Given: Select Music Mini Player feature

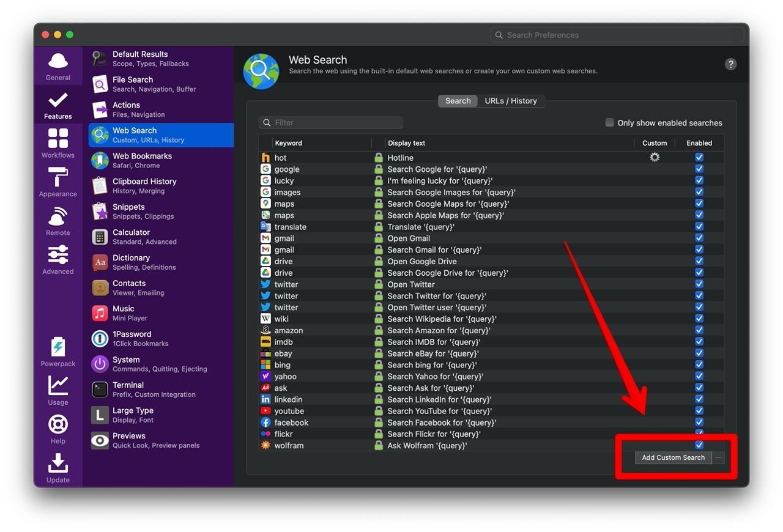Looking at the screenshot, I should (x=161, y=313).
